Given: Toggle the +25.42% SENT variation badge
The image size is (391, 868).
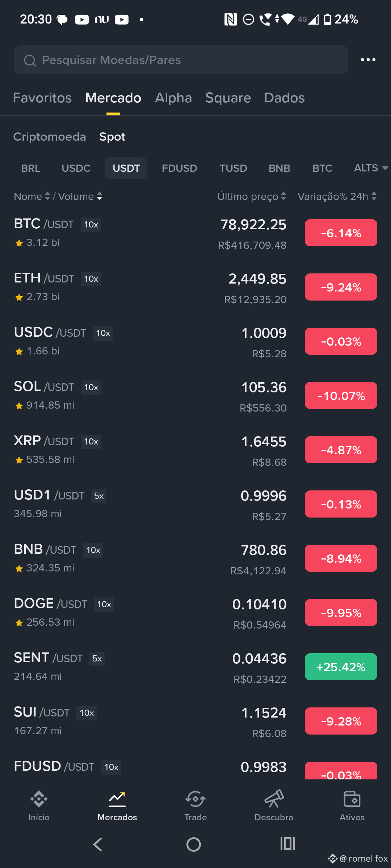Looking at the screenshot, I should tap(341, 667).
